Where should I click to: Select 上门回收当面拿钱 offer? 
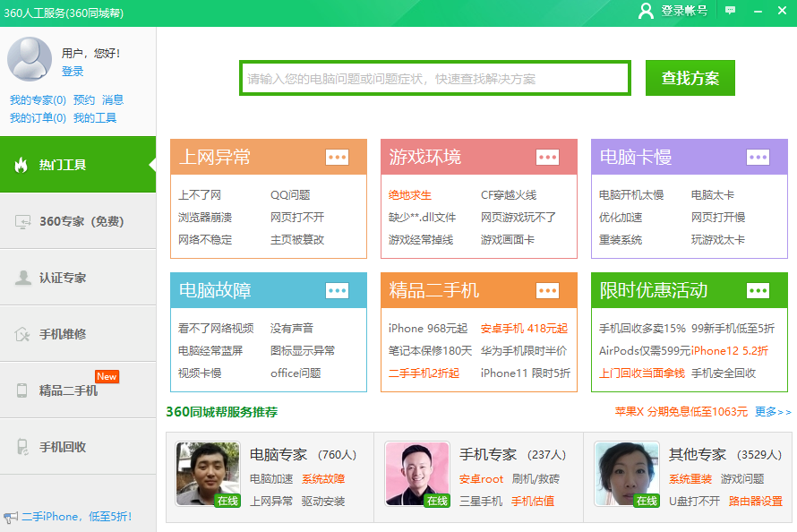click(642, 373)
